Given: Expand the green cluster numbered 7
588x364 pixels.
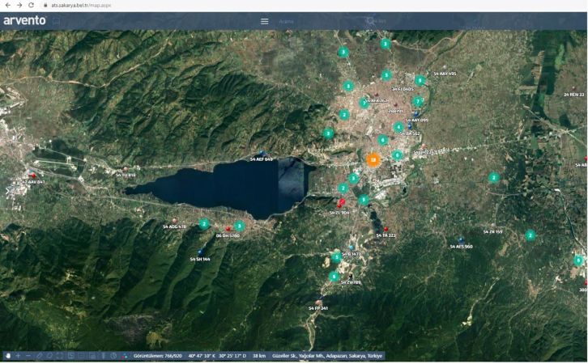Looking at the screenshot, I should coord(418,101).
